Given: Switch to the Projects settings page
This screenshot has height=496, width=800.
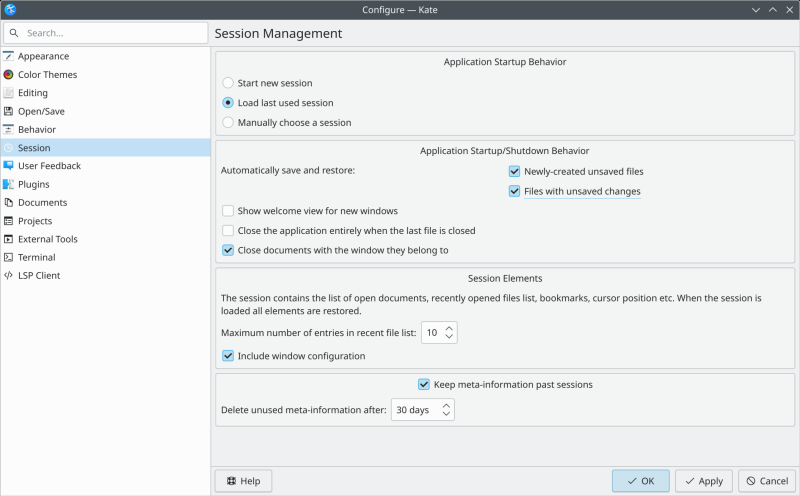Looking at the screenshot, I should click(x=35, y=221).
